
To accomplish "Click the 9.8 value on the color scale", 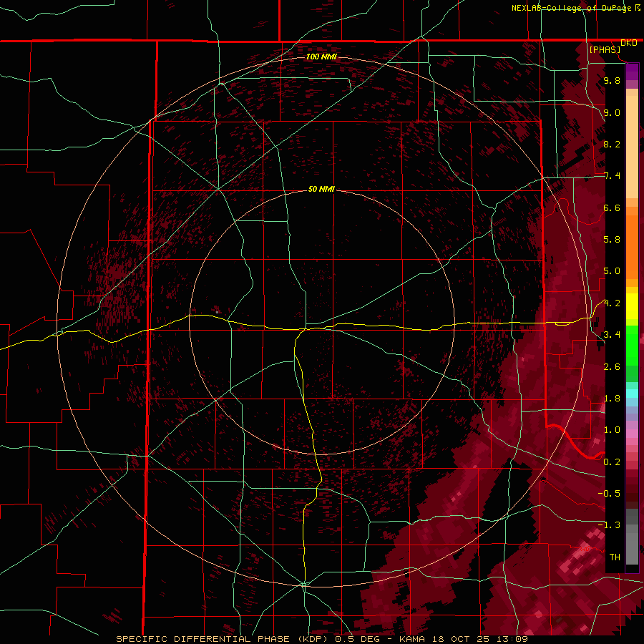I will pyautogui.click(x=612, y=81).
